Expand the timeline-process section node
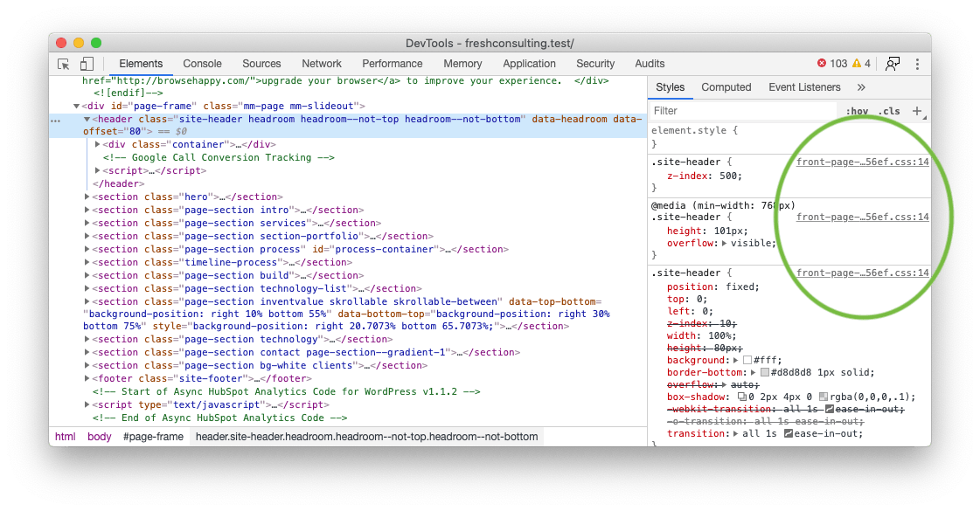Viewport: 980px width, 511px height. click(x=87, y=262)
